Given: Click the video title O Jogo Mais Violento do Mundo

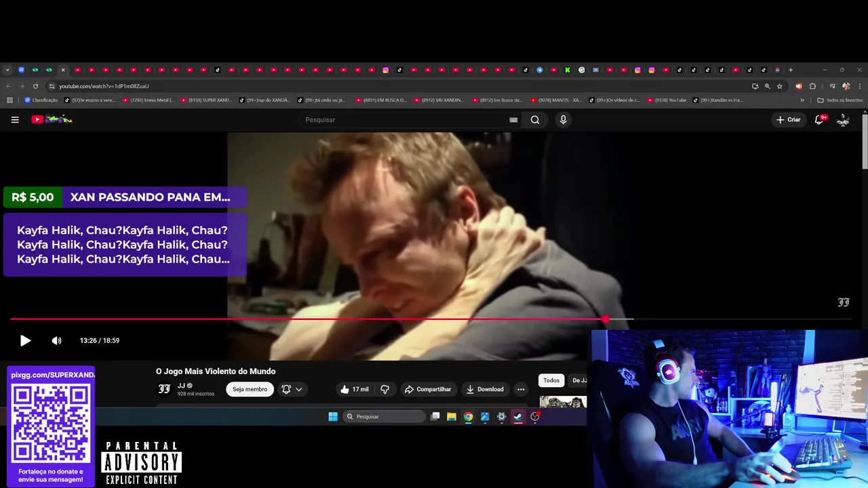Looking at the screenshot, I should (216, 371).
